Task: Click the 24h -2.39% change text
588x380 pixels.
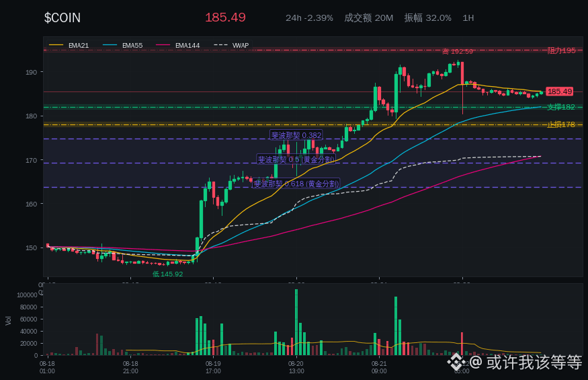Action: tap(309, 18)
